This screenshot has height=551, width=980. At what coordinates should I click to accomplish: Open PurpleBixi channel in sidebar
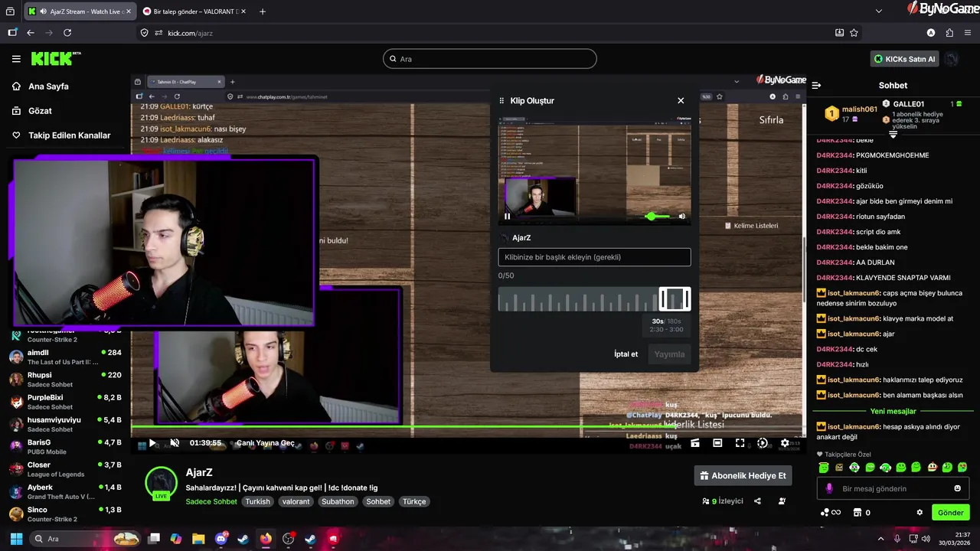(x=65, y=402)
